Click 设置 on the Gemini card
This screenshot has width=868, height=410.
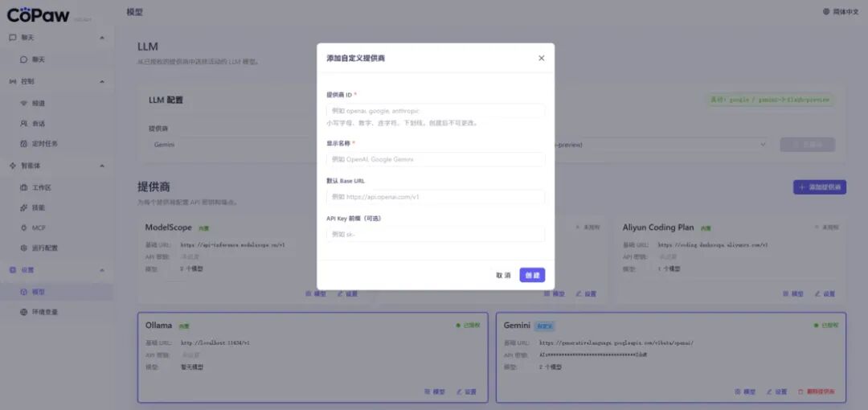pos(776,392)
